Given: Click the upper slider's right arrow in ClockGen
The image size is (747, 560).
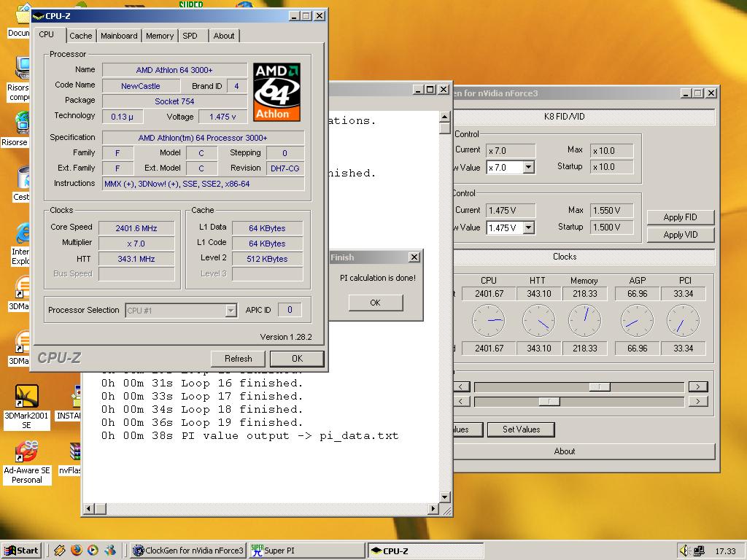Looking at the screenshot, I should (698, 386).
